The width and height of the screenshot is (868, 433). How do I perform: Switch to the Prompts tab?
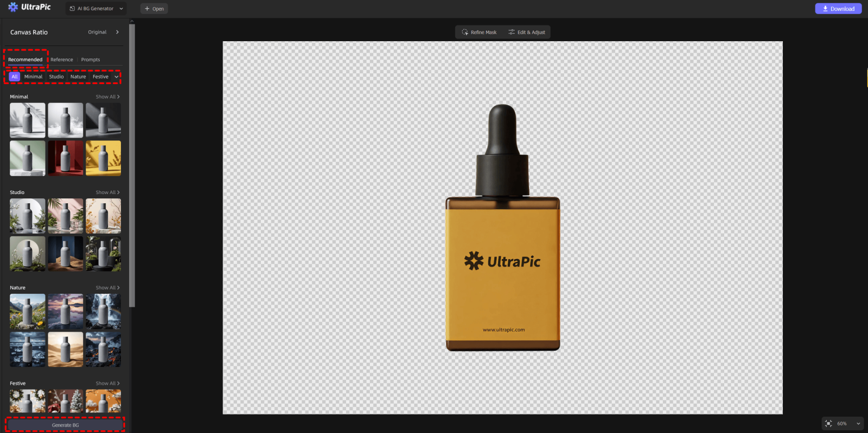pos(91,60)
